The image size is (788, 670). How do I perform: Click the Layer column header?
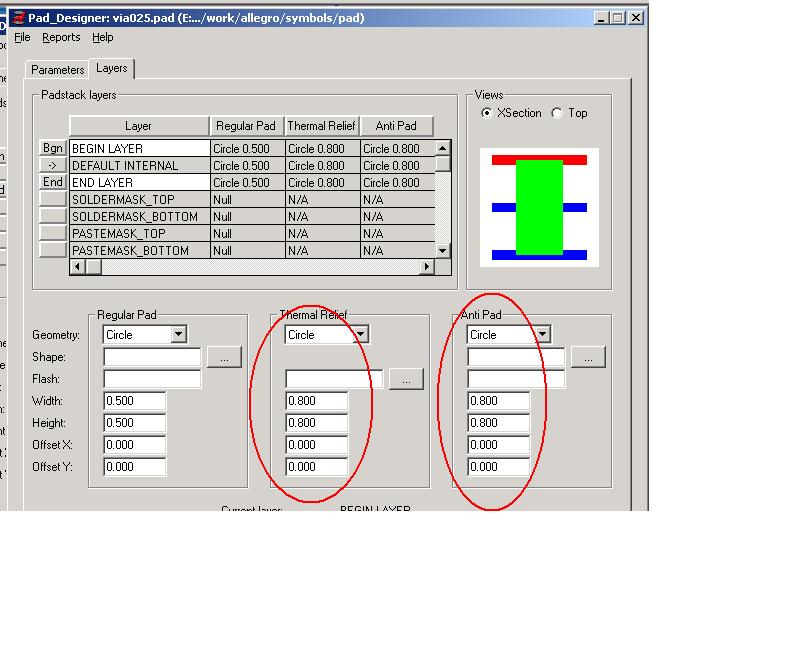139,126
